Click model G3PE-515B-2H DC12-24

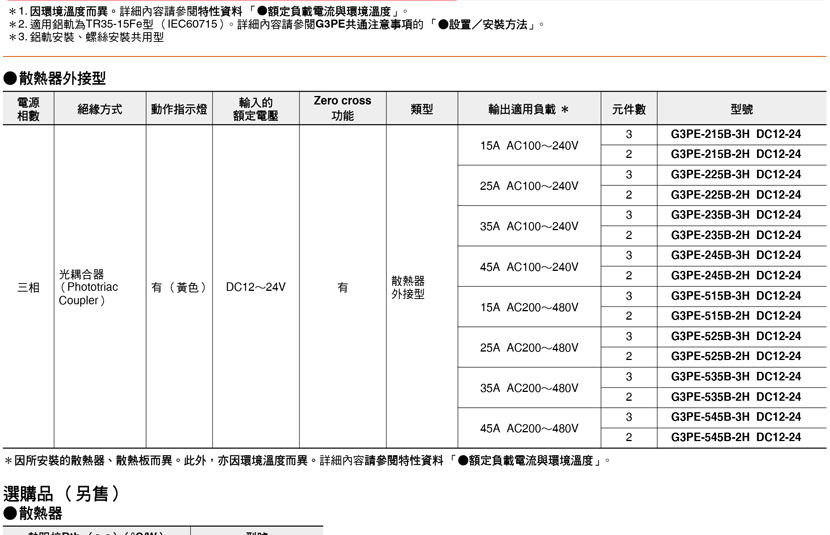pos(736,316)
